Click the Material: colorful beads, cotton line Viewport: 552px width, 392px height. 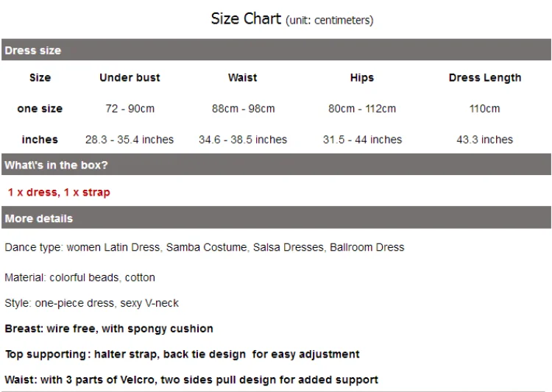point(79,278)
